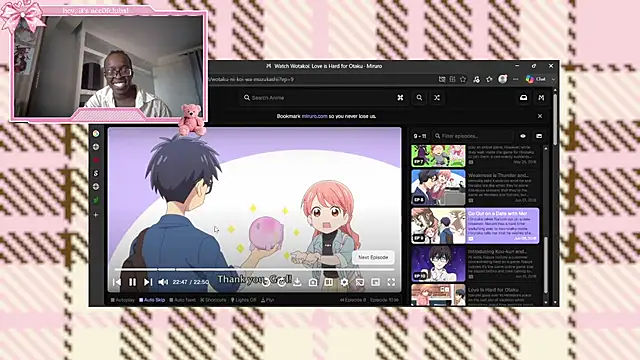640x360 pixels.
Task: Toggle theater mode in player
Action: (x=329, y=282)
